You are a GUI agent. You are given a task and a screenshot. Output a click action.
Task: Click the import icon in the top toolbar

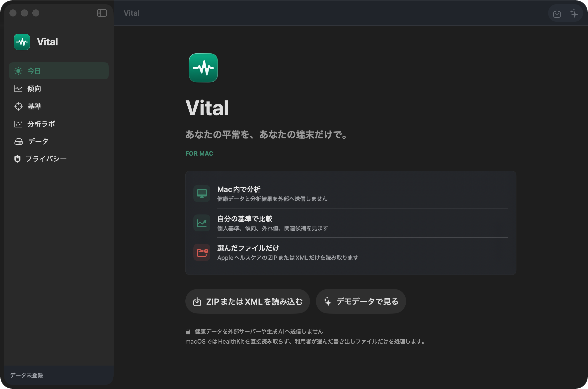[557, 13]
